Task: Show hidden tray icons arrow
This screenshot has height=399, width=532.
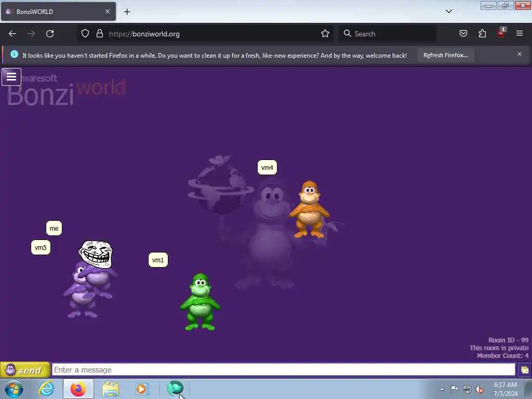Action: (x=442, y=389)
